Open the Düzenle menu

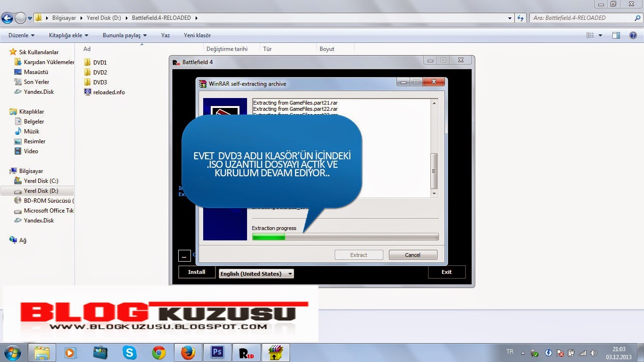pyautogui.click(x=21, y=35)
